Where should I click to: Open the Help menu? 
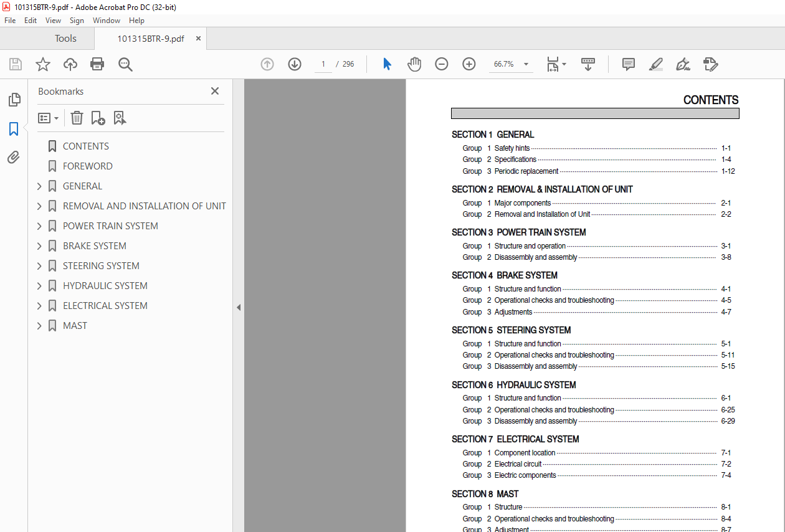point(136,21)
